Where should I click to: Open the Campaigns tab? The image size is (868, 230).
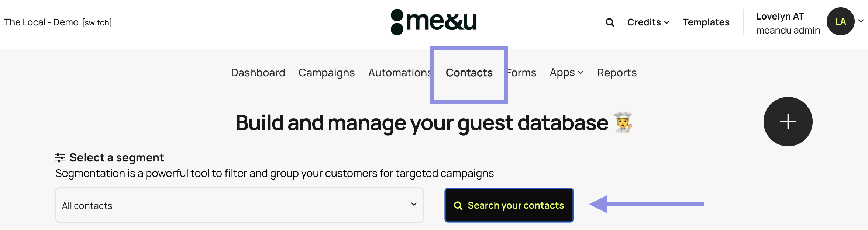coord(326,73)
